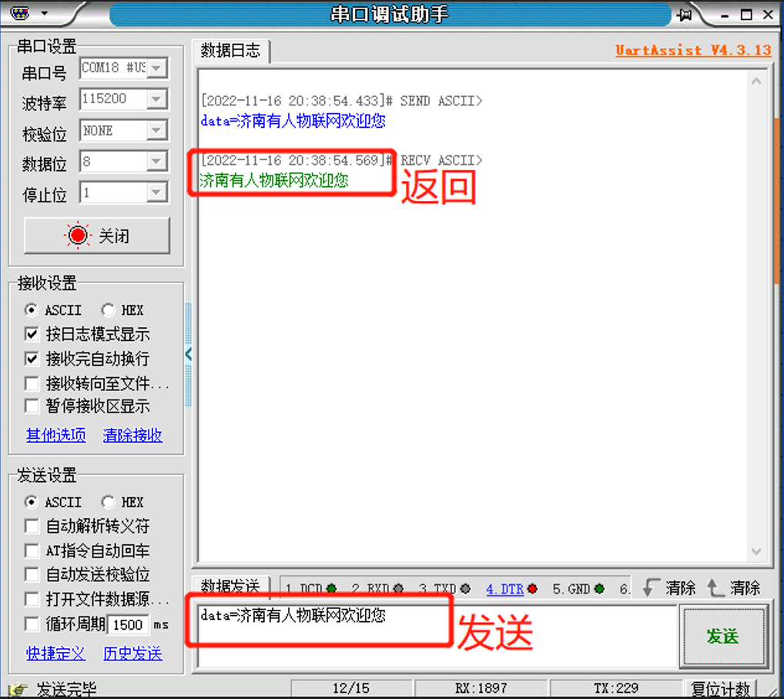
Task: Click the green 发送 button
Action: [x=723, y=636]
